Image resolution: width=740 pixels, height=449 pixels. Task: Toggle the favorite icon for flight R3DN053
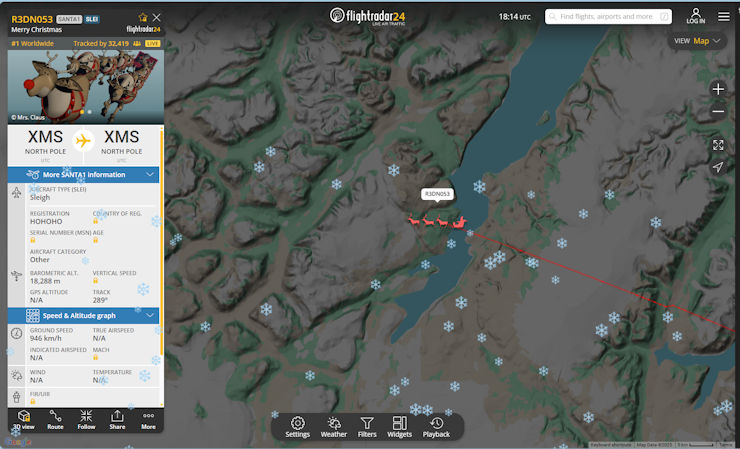tap(142, 17)
